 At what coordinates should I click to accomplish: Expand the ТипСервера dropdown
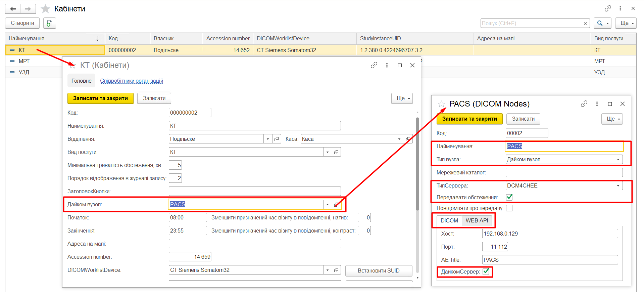tap(618, 186)
